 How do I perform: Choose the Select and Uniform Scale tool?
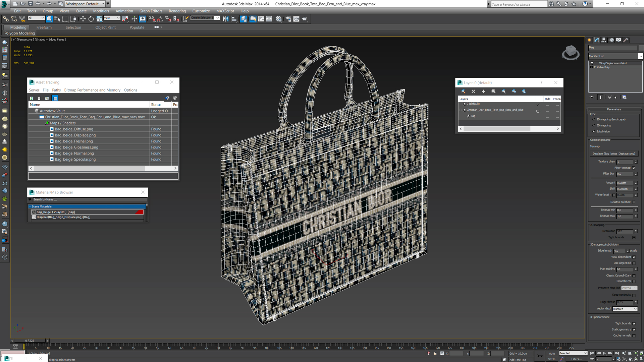click(x=99, y=19)
